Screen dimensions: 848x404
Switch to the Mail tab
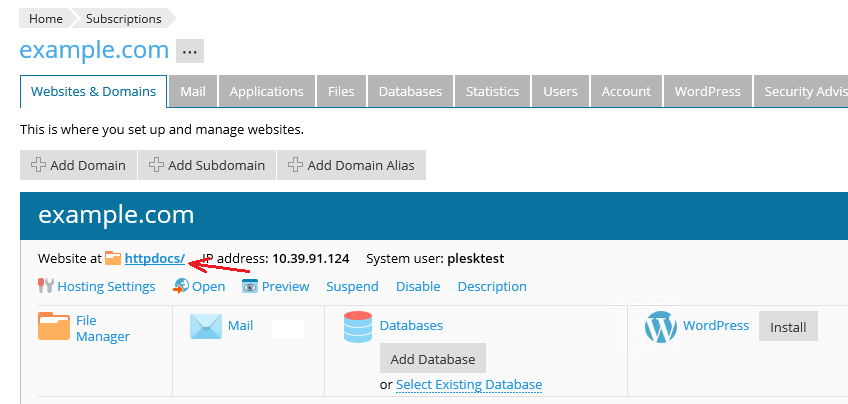tap(193, 91)
